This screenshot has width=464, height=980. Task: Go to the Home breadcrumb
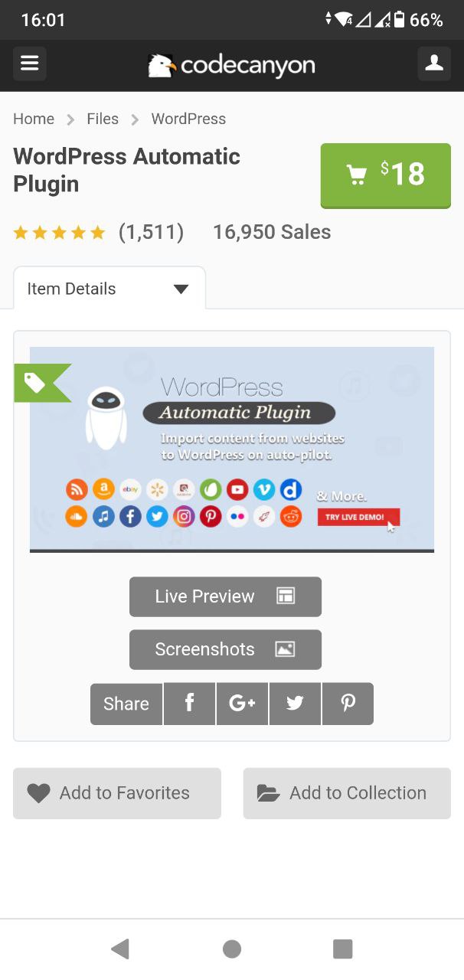(34, 119)
